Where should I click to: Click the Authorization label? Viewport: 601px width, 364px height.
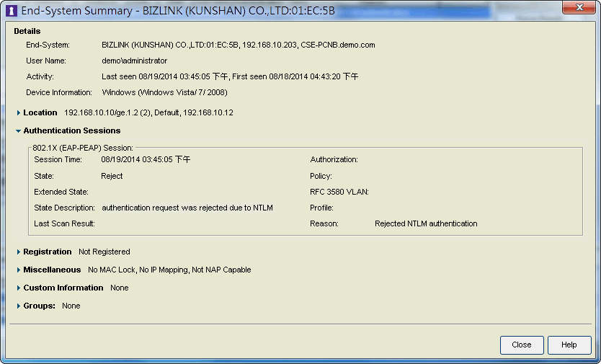(334, 159)
